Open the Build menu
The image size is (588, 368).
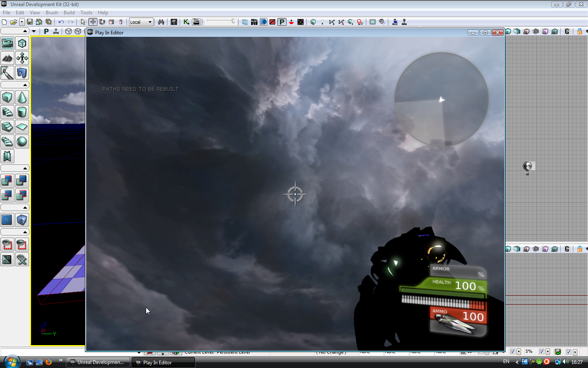(x=69, y=13)
